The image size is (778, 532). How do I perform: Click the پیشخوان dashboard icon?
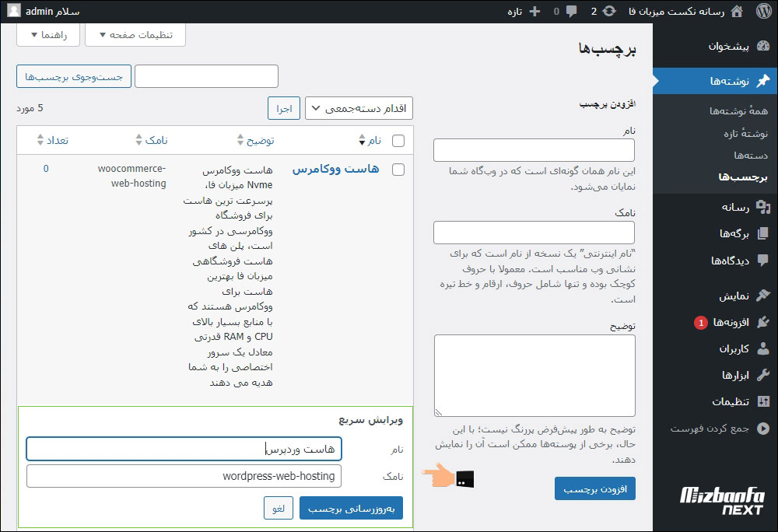click(763, 46)
